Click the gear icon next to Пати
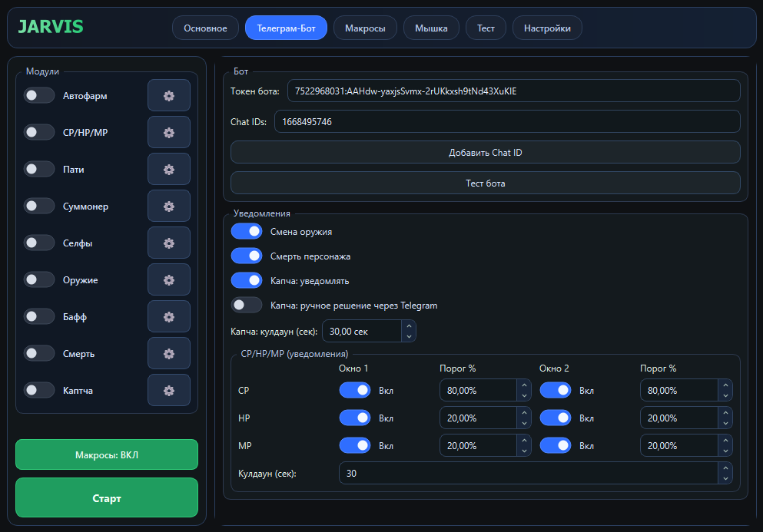Image resolution: width=763 pixels, height=532 pixels. pyautogui.click(x=169, y=170)
